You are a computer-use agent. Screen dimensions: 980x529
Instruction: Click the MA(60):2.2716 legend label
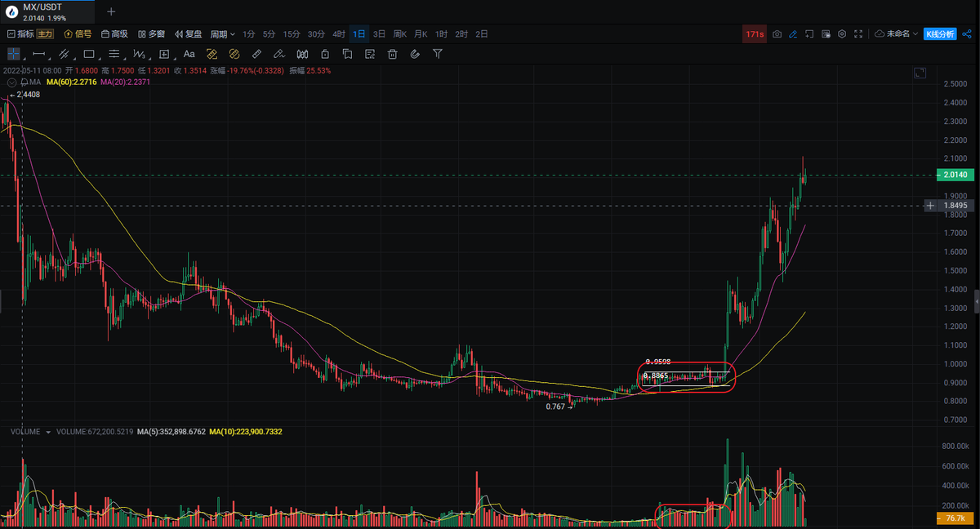[x=72, y=82]
